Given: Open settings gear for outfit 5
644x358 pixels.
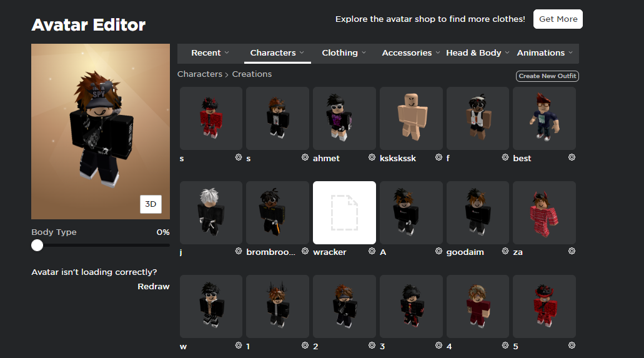Looking at the screenshot, I should (572, 346).
